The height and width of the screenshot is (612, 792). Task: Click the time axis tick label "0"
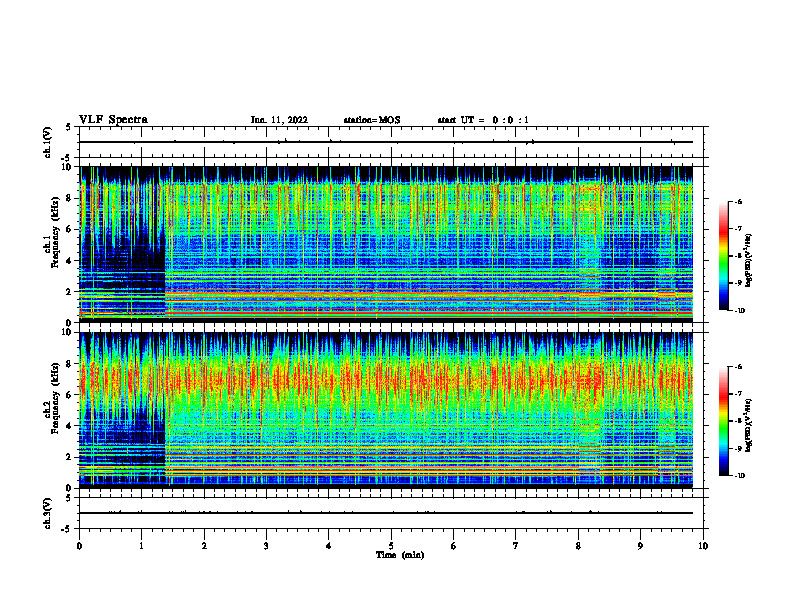(79, 546)
